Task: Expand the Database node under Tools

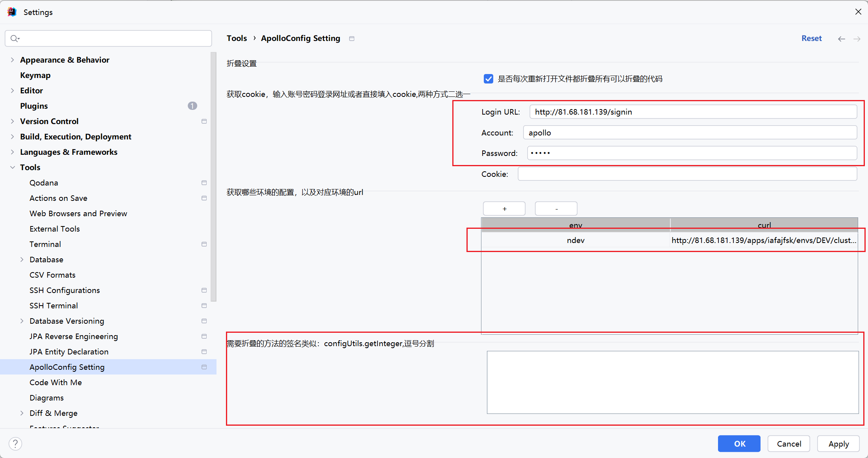Action: click(x=22, y=260)
